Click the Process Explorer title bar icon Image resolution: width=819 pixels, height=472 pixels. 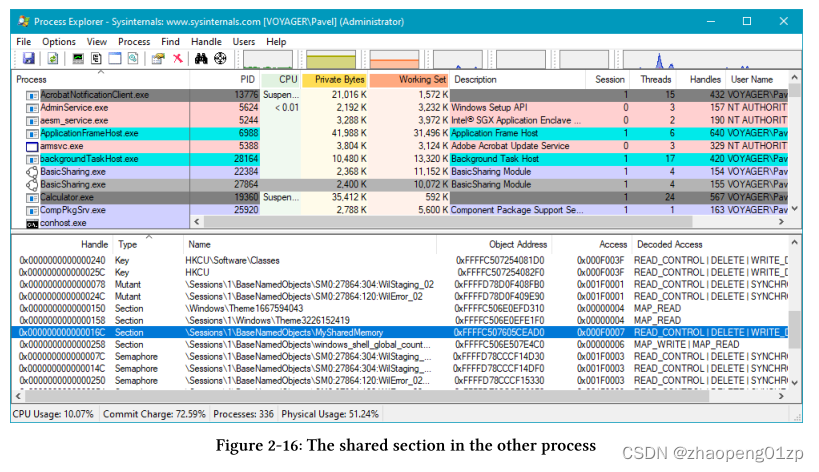[24, 21]
